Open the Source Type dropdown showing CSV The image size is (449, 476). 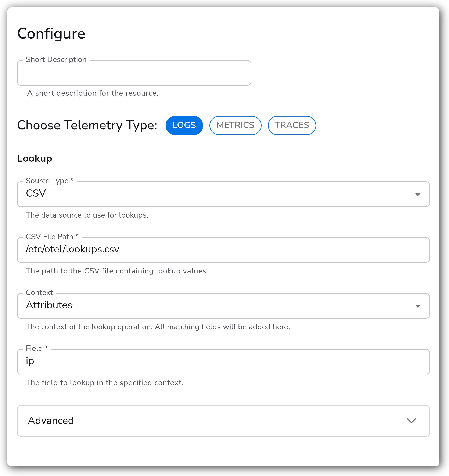(223, 194)
